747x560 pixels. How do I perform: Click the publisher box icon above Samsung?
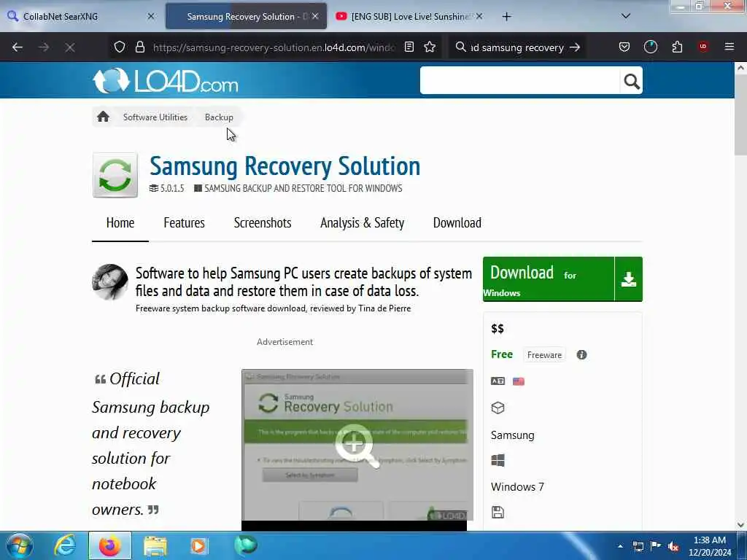pos(498,408)
